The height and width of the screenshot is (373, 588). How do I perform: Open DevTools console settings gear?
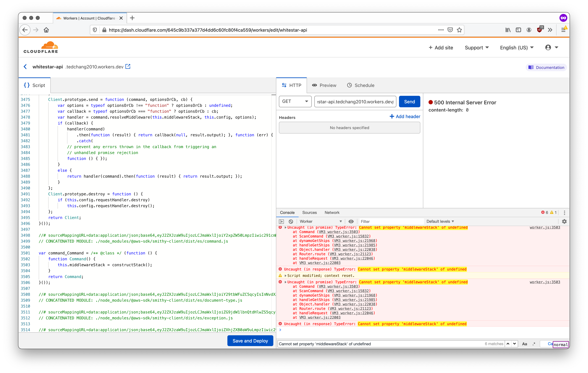tap(564, 221)
